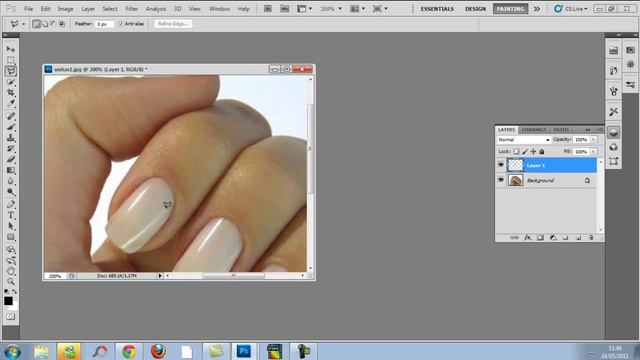
Task: Toggle the Anti-alias checkbox
Action: click(121, 24)
